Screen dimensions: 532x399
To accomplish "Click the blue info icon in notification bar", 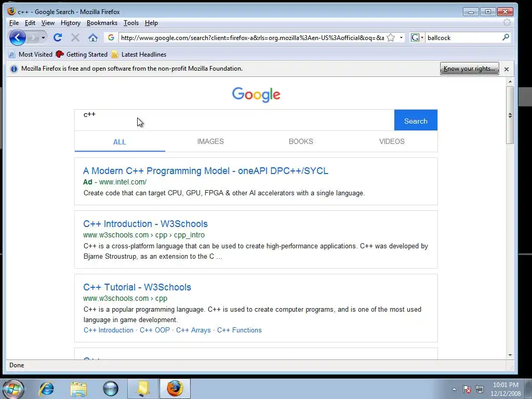I will (x=14, y=69).
